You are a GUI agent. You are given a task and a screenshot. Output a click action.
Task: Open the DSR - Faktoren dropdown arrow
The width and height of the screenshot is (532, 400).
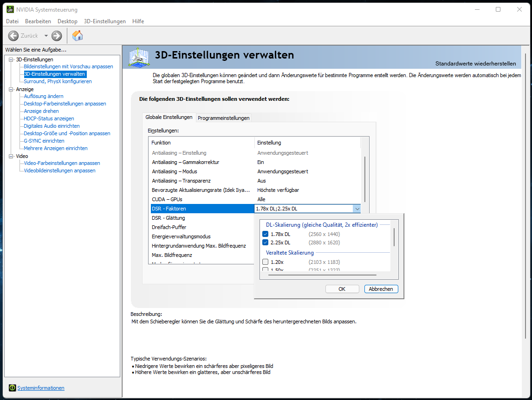(357, 209)
